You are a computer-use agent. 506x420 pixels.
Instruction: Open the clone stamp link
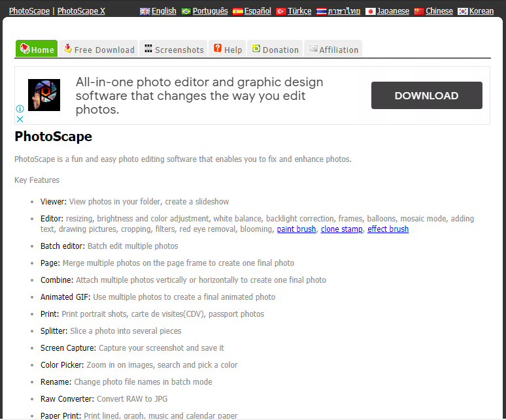341,229
